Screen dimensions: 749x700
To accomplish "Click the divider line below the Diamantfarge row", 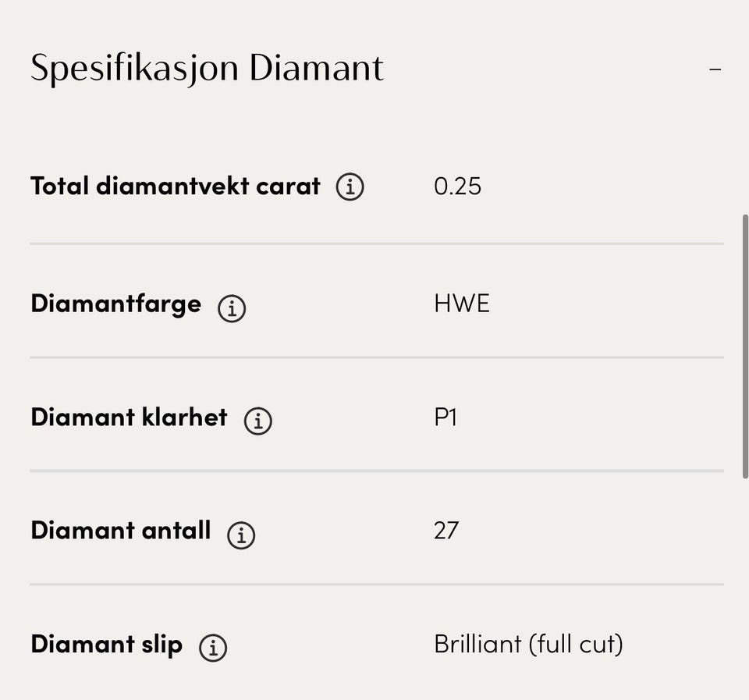I will click(377, 357).
